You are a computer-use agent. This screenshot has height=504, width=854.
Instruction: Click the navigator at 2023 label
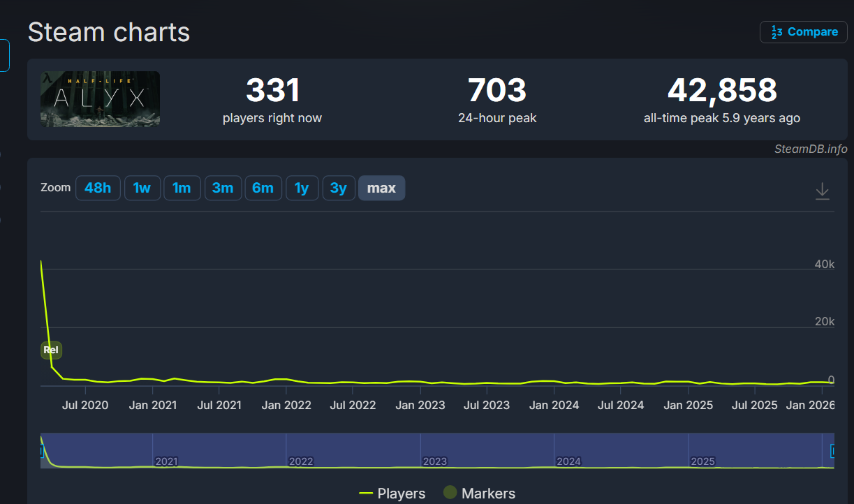tap(435, 461)
